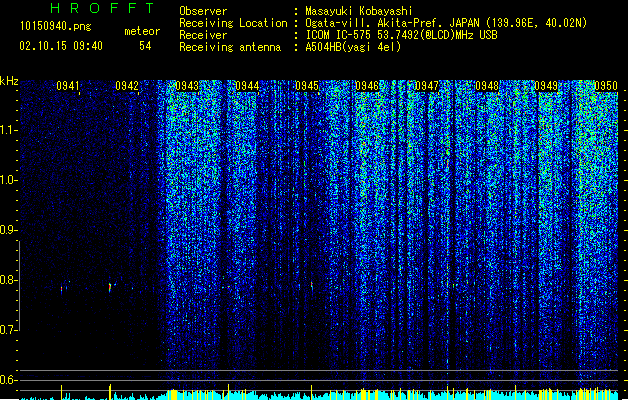The image size is (629, 400).
Task: Click the meteor echo near 0945
Action: point(312,286)
